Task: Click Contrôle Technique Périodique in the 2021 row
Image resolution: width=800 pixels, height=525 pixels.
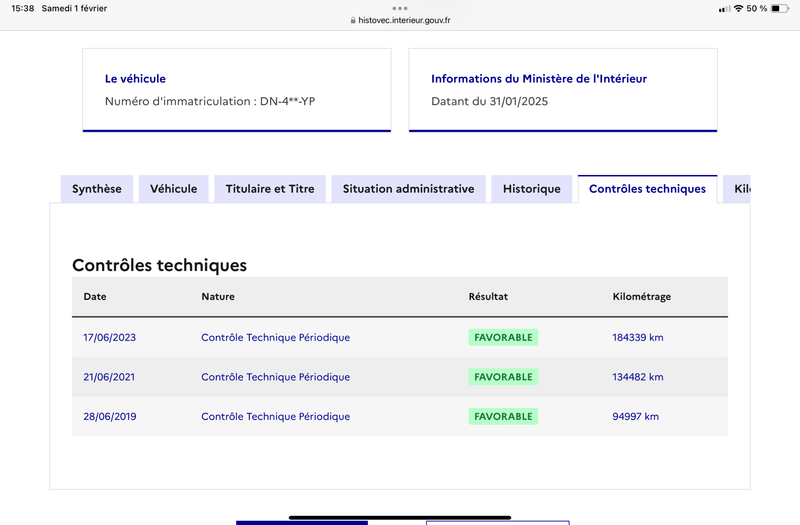Action: (x=276, y=377)
